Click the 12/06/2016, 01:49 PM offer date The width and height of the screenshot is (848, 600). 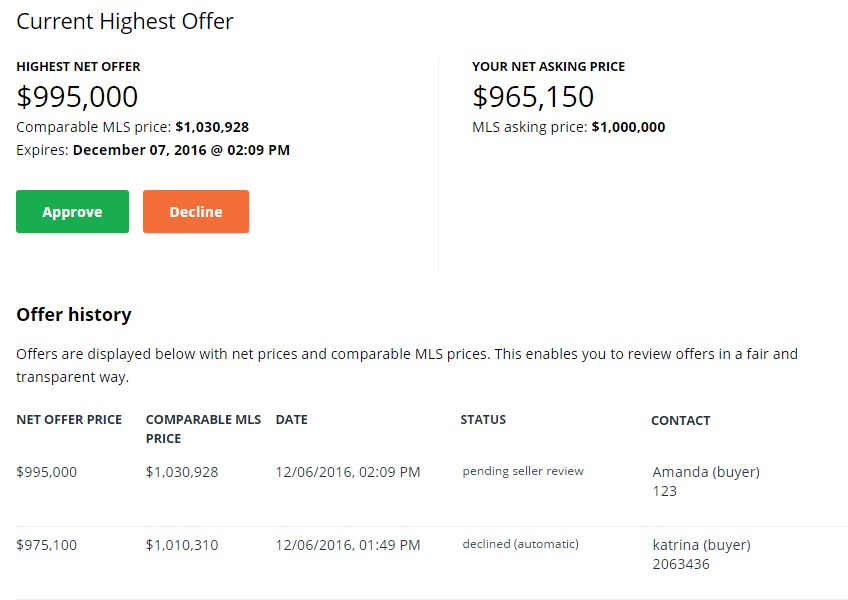348,545
